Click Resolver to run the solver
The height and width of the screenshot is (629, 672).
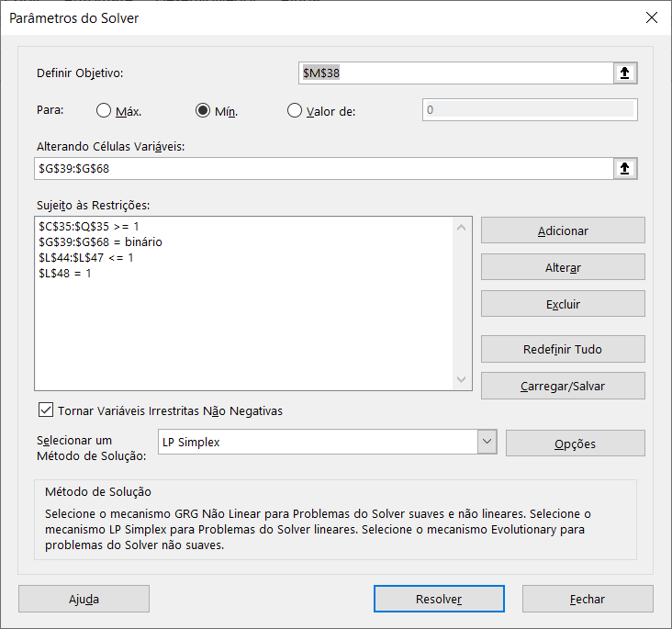coord(438,599)
